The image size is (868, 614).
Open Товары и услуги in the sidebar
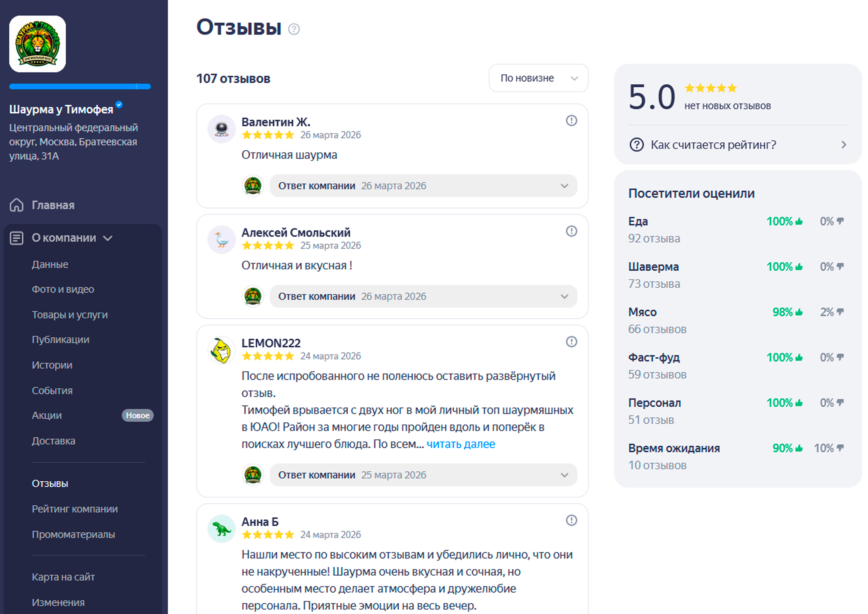(70, 315)
